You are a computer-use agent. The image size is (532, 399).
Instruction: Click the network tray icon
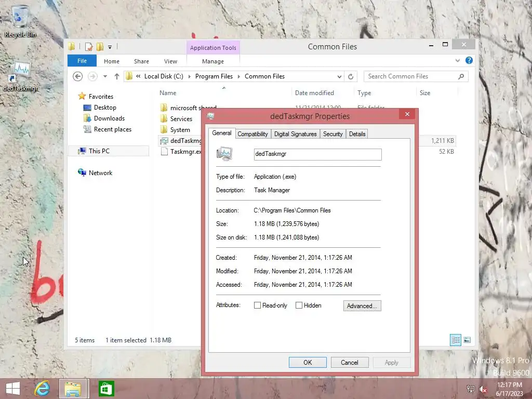point(471,389)
